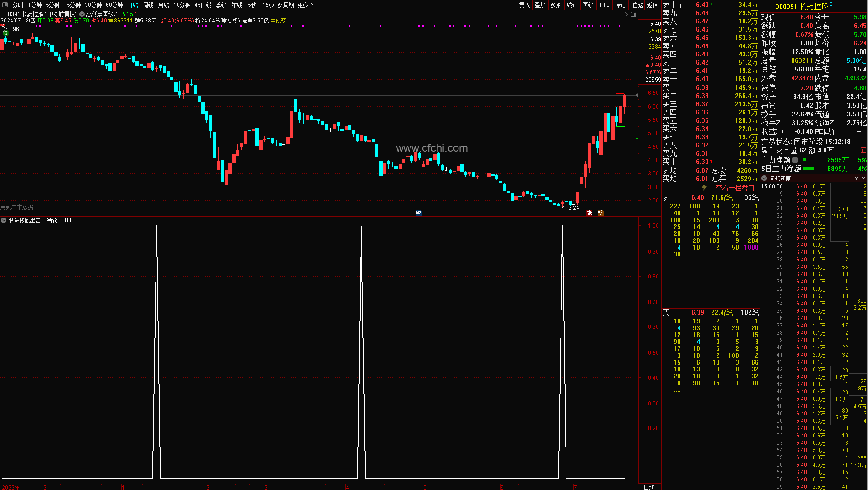Add stock via +自选 button
The height and width of the screenshot is (490, 868).
636,5
